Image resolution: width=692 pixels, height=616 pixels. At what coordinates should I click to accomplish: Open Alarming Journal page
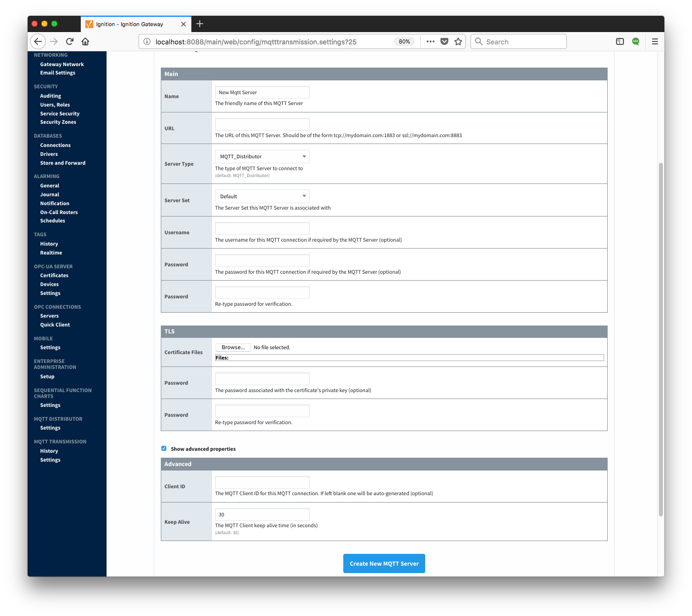(50, 194)
